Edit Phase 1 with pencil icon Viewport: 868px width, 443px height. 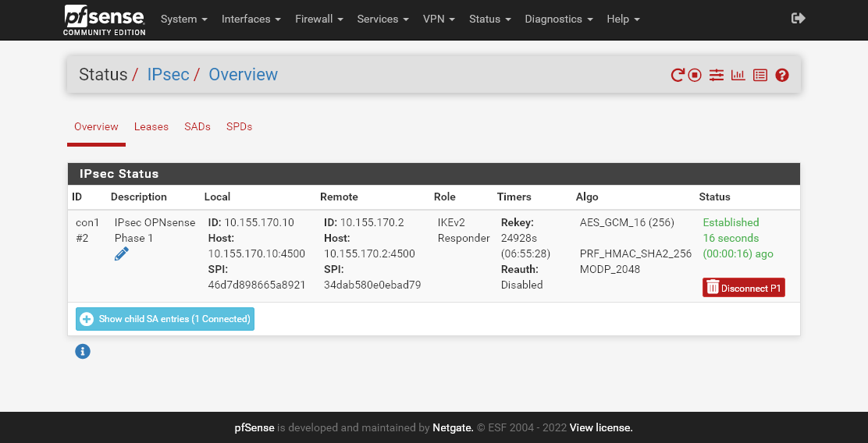(121, 253)
